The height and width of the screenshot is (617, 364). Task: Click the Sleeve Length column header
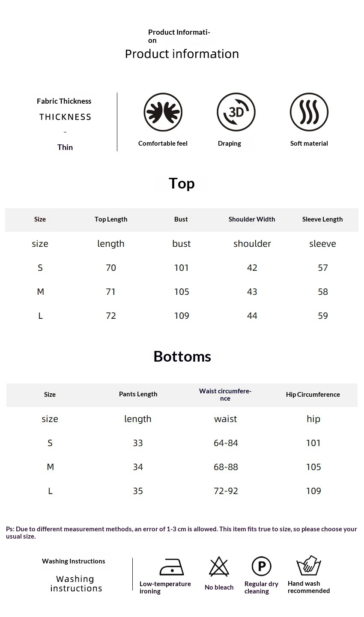click(322, 219)
